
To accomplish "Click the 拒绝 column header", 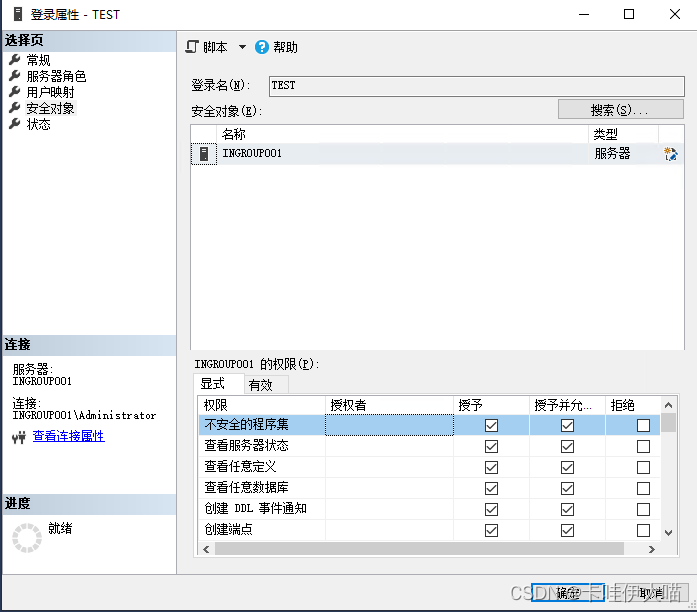I will pos(633,405).
